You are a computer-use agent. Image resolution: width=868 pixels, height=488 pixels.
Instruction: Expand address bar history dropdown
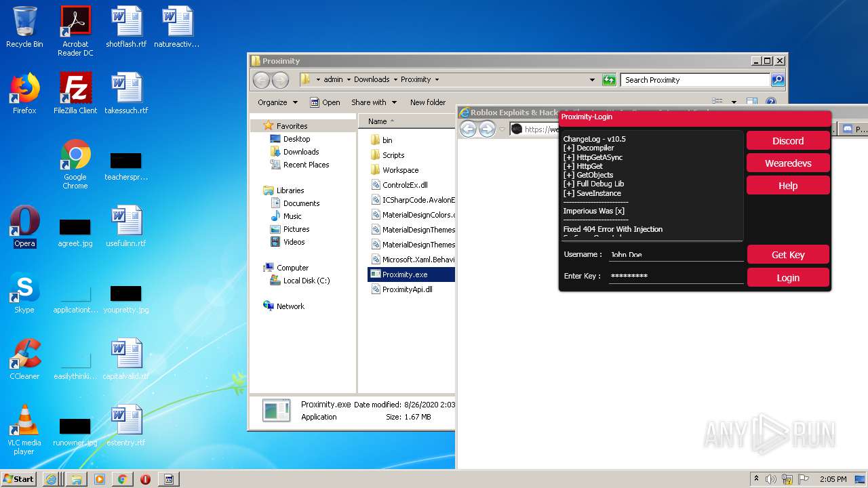click(592, 80)
